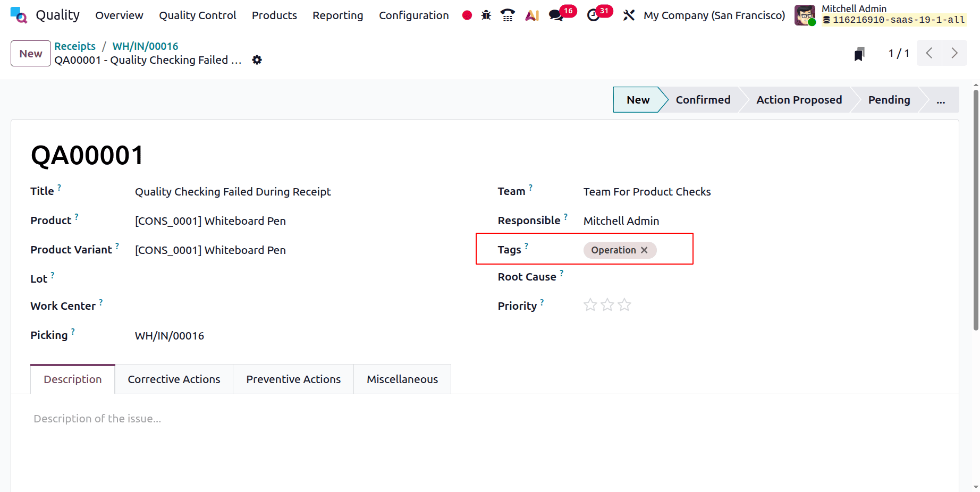
Task: Open the VoIP phone icon
Action: pos(508,15)
